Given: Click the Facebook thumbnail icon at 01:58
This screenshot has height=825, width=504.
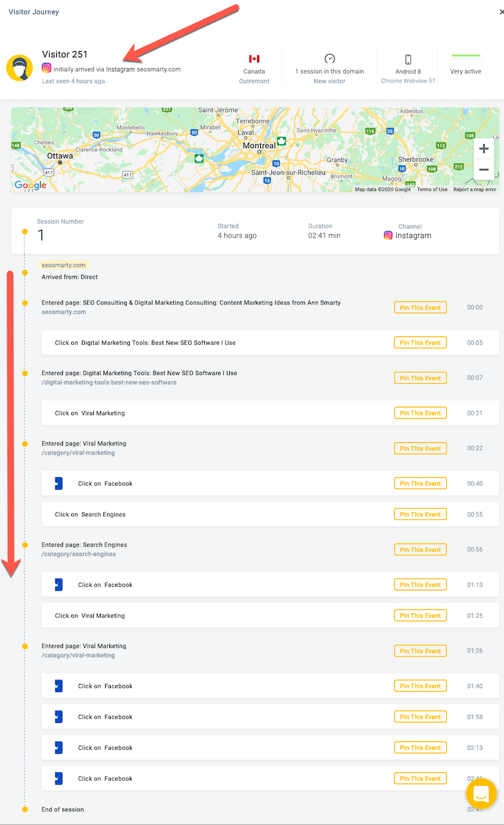Looking at the screenshot, I should click(x=59, y=717).
